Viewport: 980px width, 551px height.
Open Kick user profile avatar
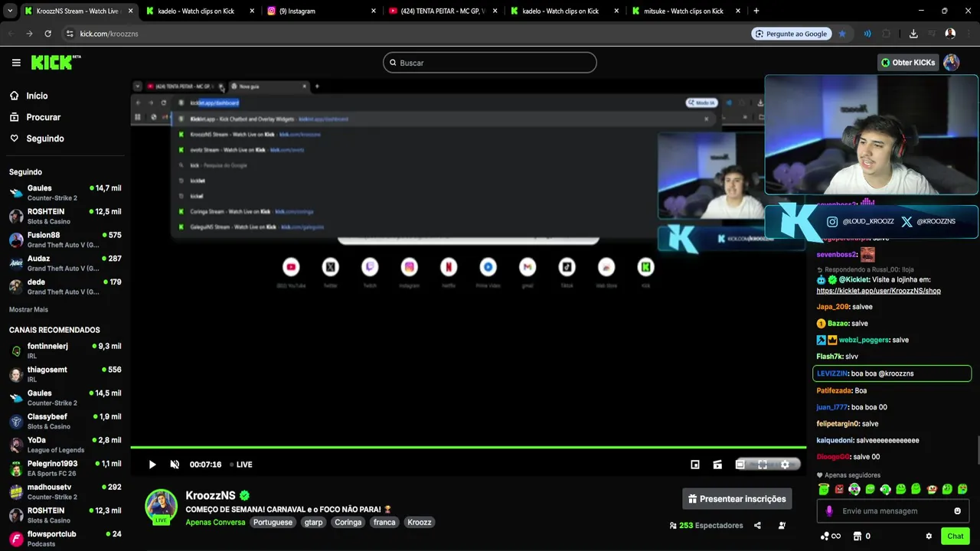pos(952,63)
